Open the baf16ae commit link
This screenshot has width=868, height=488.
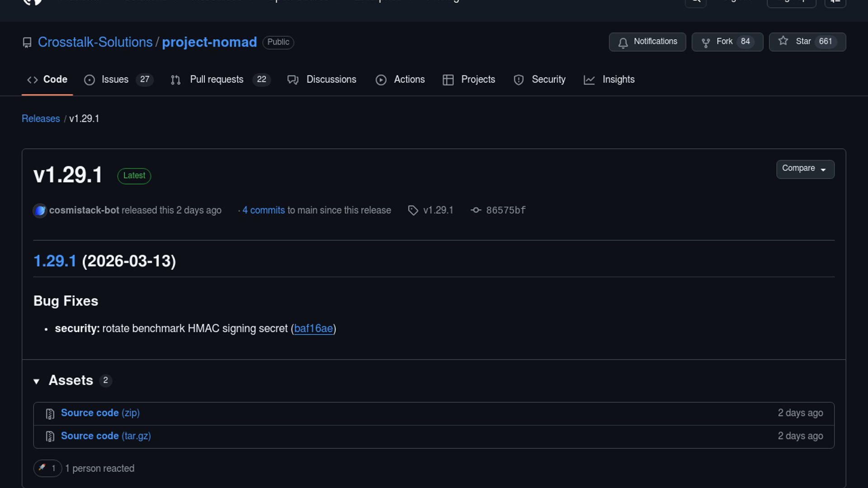[x=313, y=329]
